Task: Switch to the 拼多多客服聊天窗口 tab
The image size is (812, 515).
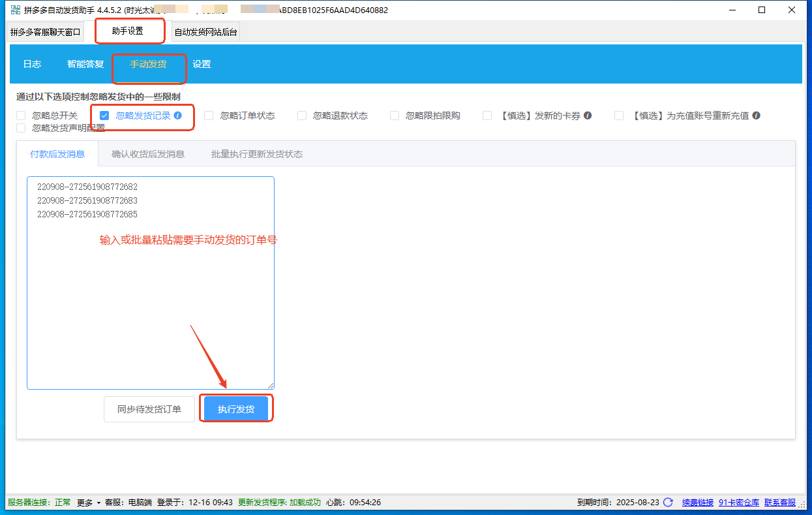Action: pyautogui.click(x=45, y=31)
